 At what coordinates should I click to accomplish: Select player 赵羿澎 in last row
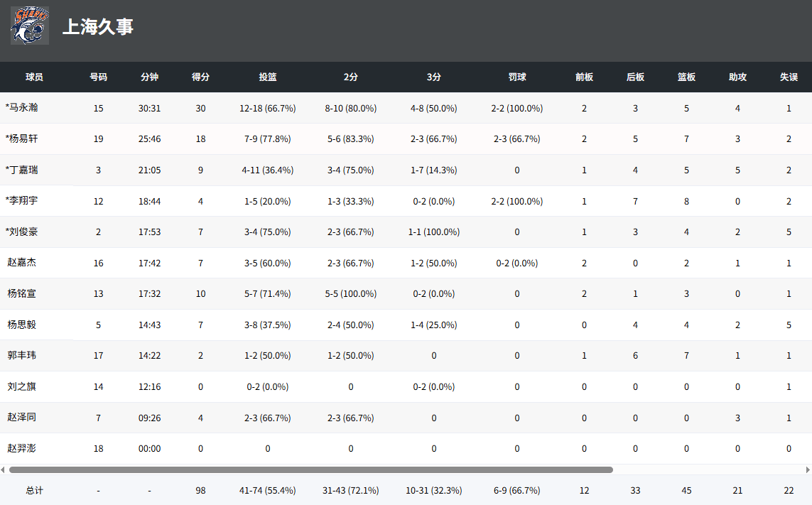[22, 448]
